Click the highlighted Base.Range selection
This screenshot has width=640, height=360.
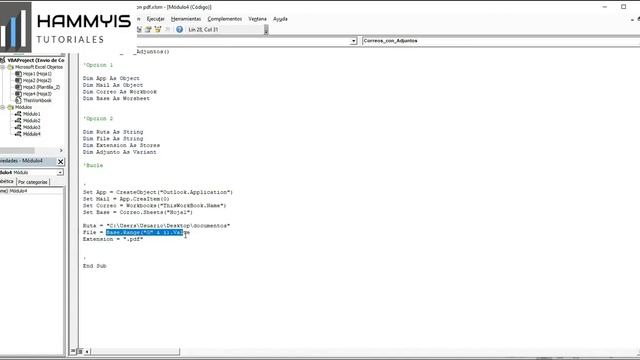[145, 232]
